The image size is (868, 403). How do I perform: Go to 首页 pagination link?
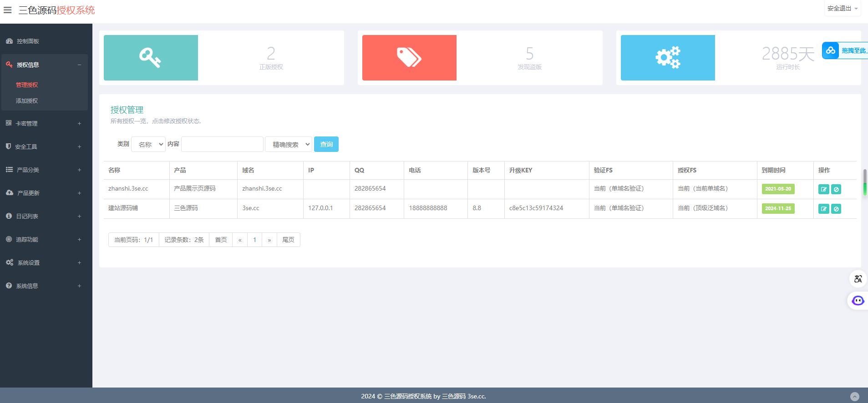(221, 240)
